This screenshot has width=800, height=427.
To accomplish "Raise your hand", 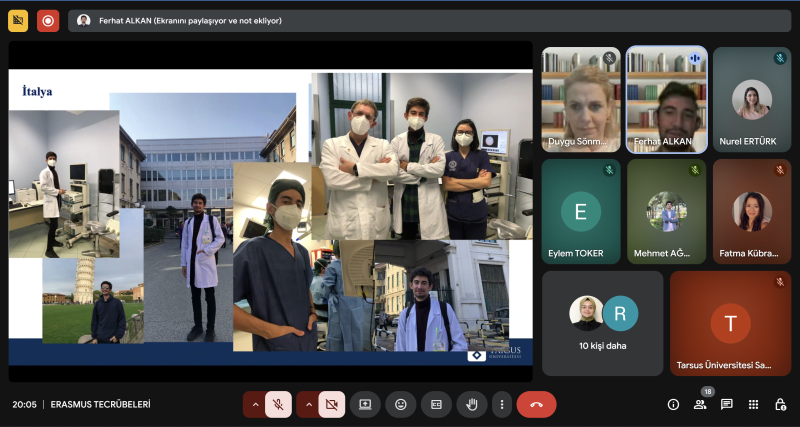I will pos(471,404).
